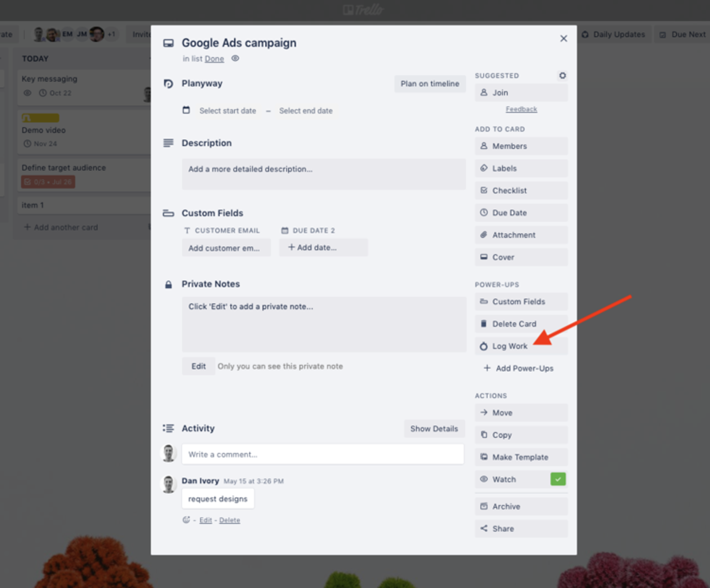710x588 pixels.
Task: Click Dan Ivory's avatar beside comment
Action: (x=168, y=484)
